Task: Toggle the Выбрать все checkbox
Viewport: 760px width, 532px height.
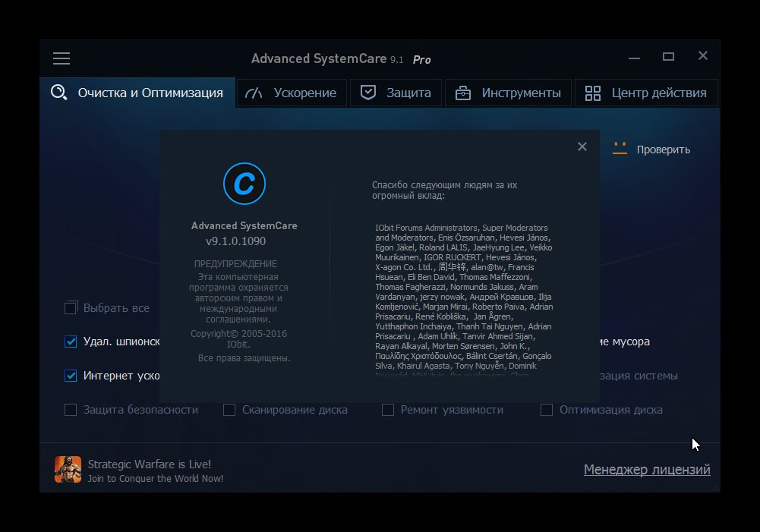Action: 71,307
